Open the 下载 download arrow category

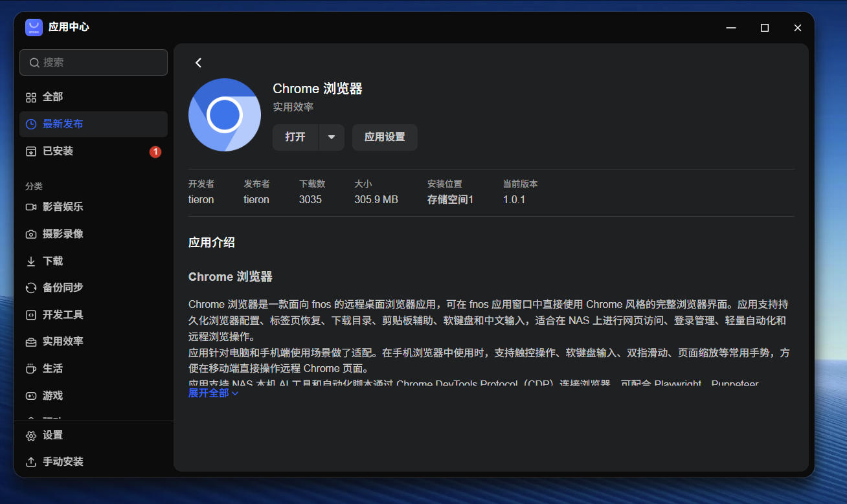(31, 261)
